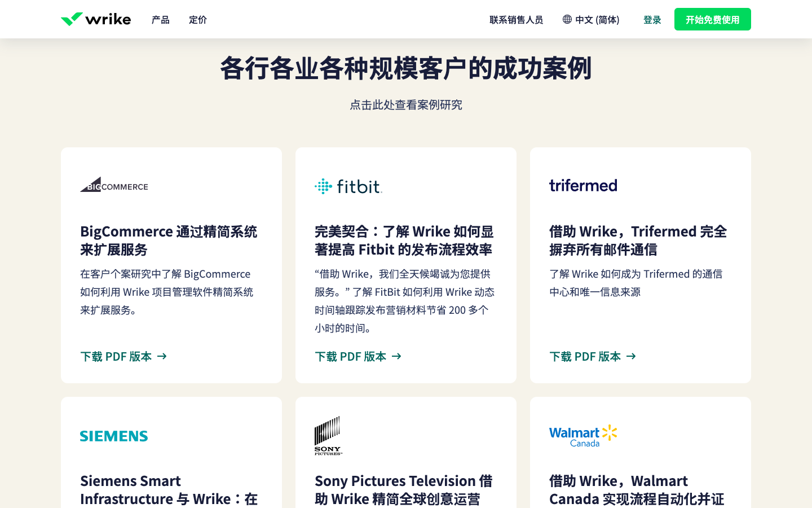Download the Trifermed PDF version
Viewport: 812px width, 508px height.
pyautogui.click(x=593, y=356)
